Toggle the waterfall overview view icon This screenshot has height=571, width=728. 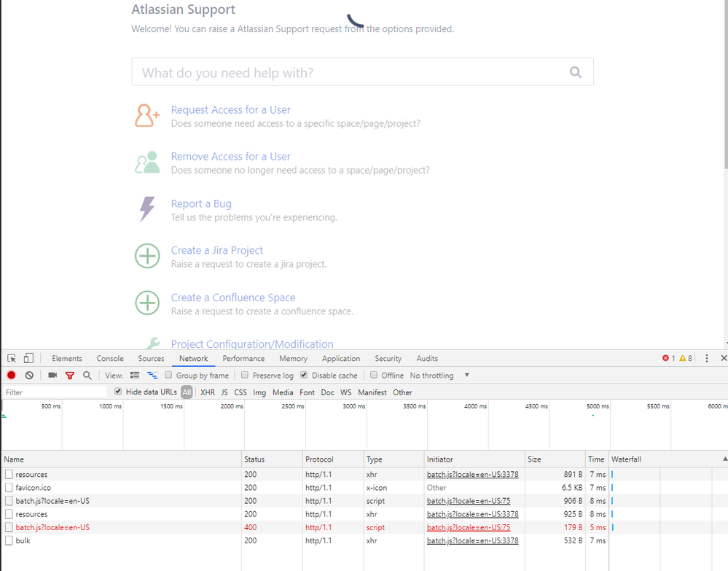[152, 375]
